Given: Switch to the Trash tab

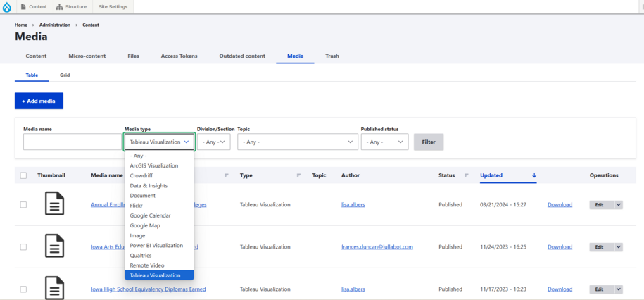Looking at the screenshot, I should pyautogui.click(x=332, y=56).
